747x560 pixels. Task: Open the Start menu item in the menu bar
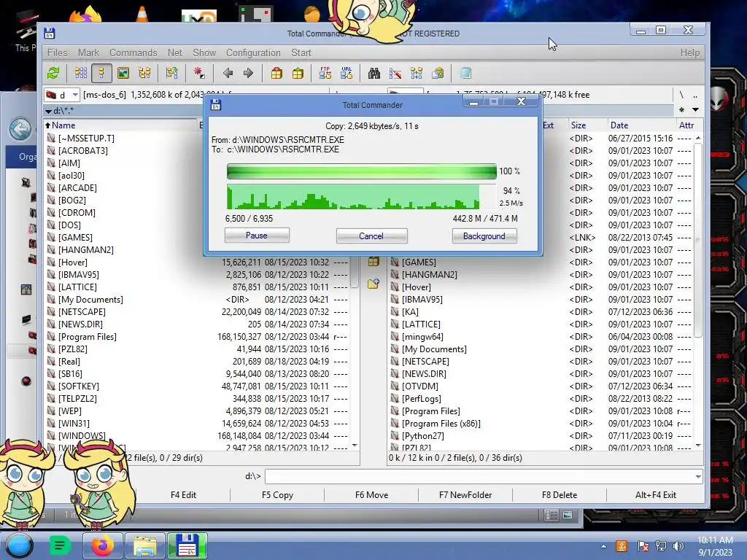coord(301,52)
